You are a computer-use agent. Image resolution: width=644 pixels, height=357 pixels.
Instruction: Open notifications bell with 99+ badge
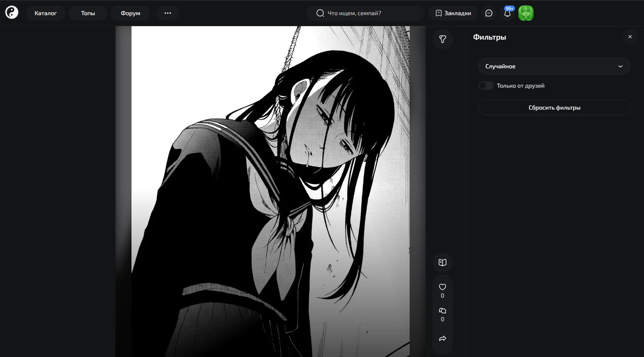[507, 13]
